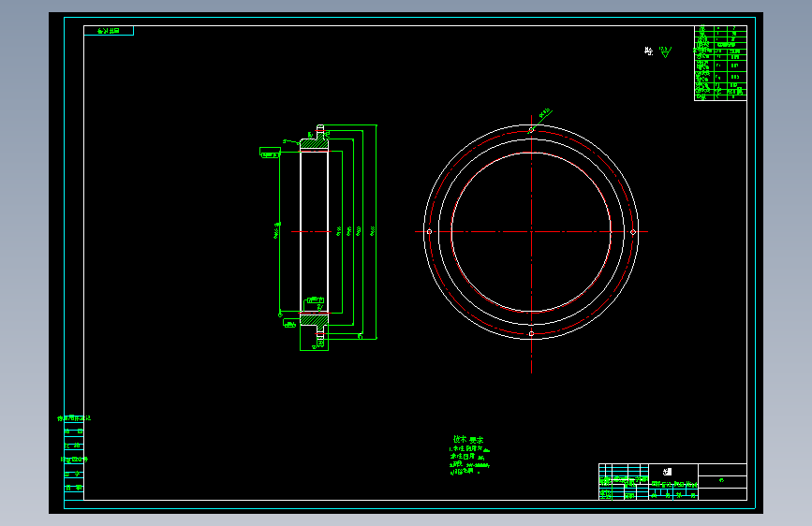This screenshot has width=812, height=526.
Task: Click the green parameter table at top right
Action: click(x=720, y=63)
